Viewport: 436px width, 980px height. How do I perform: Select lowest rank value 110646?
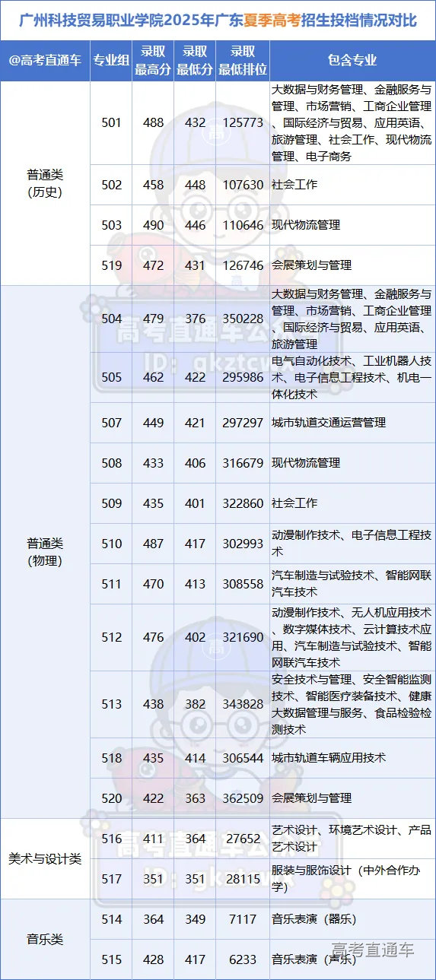(243, 225)
